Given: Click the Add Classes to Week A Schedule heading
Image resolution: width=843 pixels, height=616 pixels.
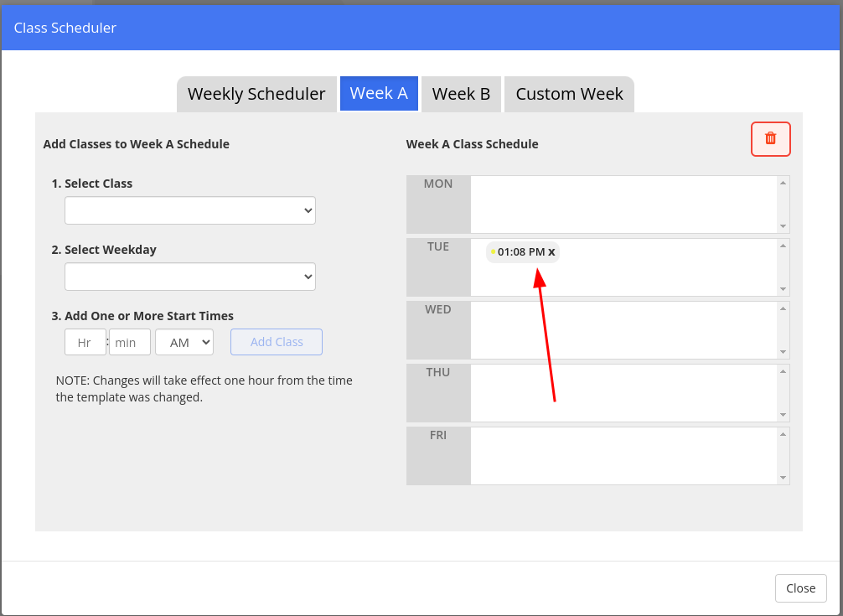Looking at the screenshot, I should click(136, 144).
